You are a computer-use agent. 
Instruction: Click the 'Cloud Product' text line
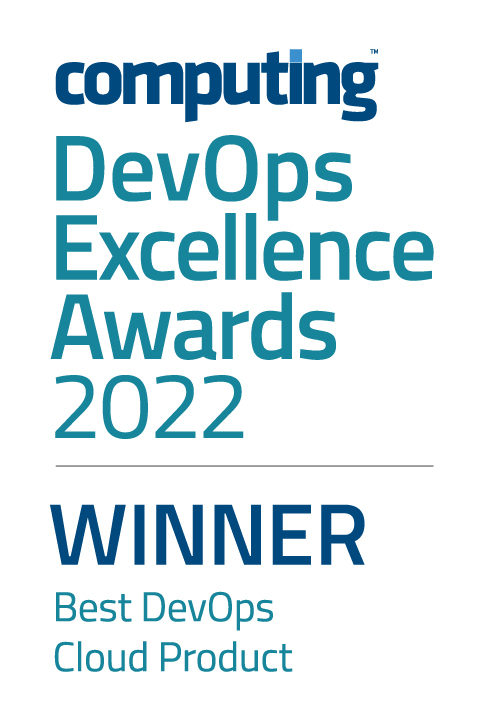[173, 657]
